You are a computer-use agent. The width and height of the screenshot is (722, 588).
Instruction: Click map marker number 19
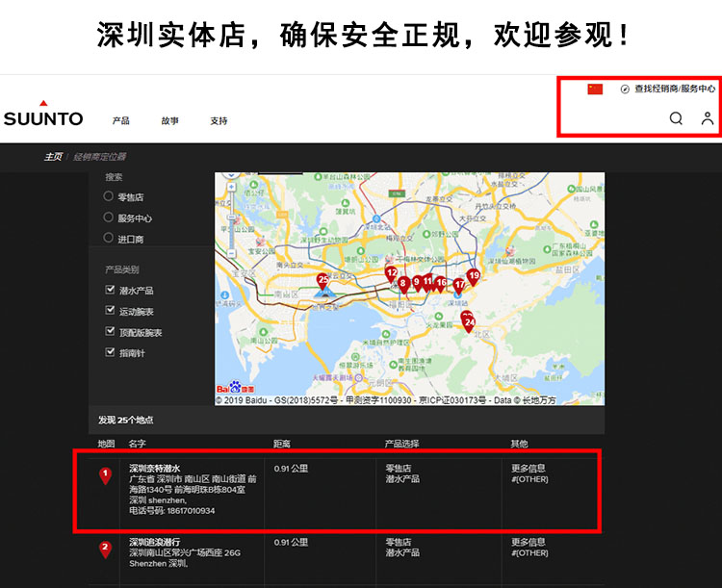point(474,277)
